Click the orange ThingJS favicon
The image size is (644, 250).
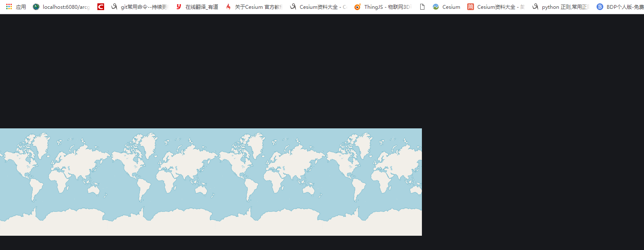tap(357, 7)
